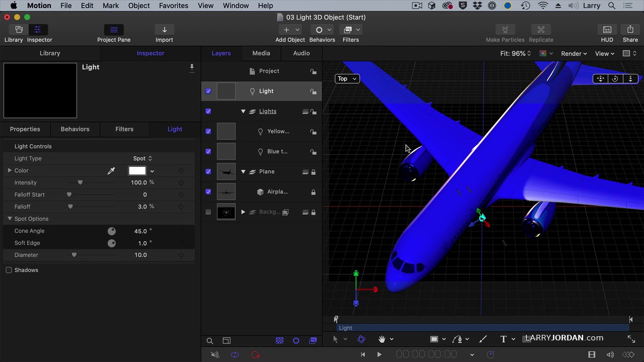Enable the Shadows checkbox
Screen dimensions: 644x362
(x=9, y=270)
